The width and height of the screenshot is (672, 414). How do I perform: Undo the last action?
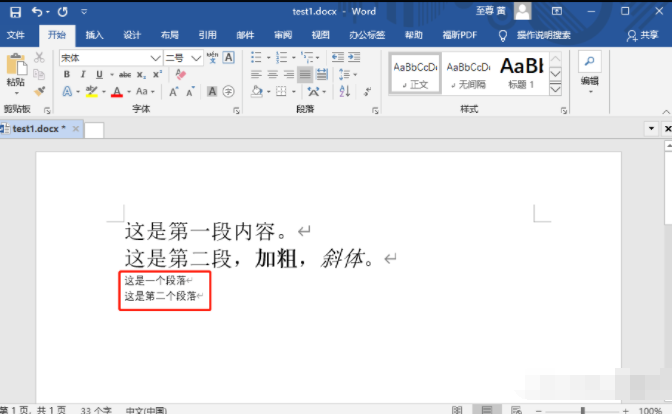37,12
